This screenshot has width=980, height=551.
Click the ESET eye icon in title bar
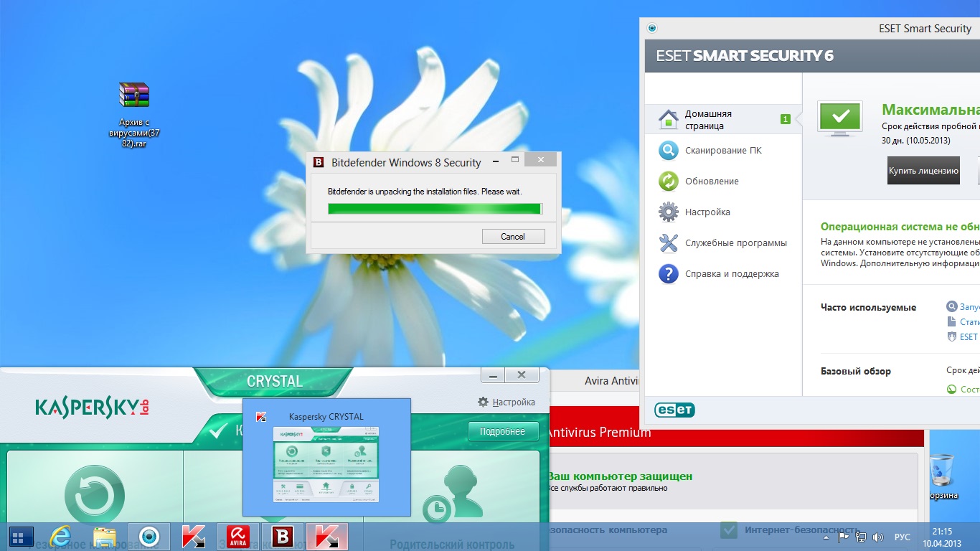click(652, 29)
